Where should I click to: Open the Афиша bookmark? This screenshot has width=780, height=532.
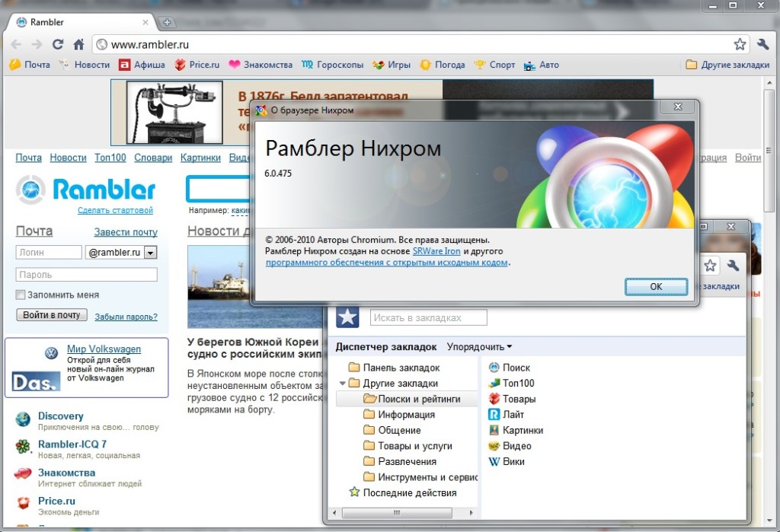142,65
